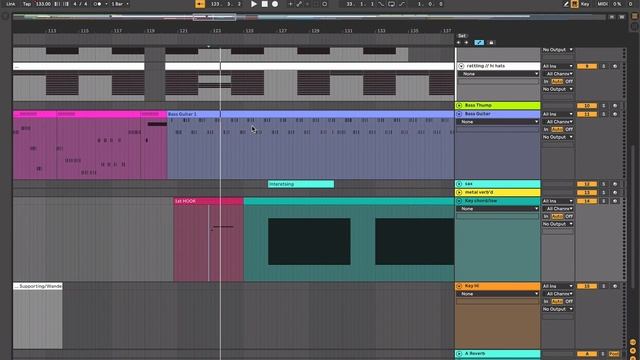Solo the sax track
Image resolution: width=640 pixels, height=360 pixels.
604,184
